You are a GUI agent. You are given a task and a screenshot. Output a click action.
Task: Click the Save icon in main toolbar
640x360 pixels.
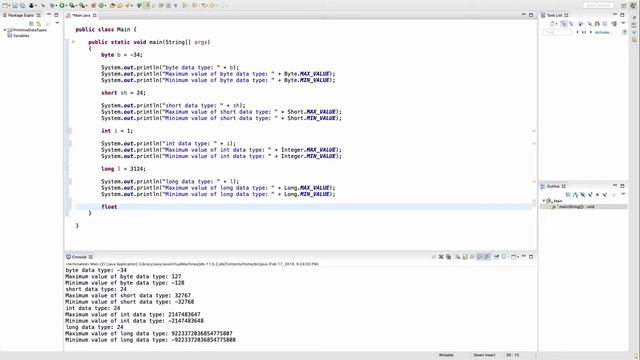coord(15,6)
